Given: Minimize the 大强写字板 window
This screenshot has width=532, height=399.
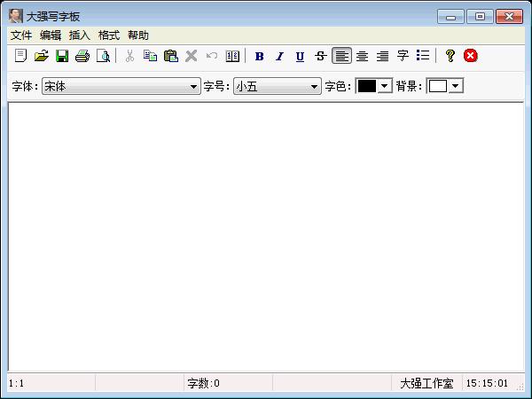Looking at the screenshot, I should pyautogui.click(x=450, y=16).
